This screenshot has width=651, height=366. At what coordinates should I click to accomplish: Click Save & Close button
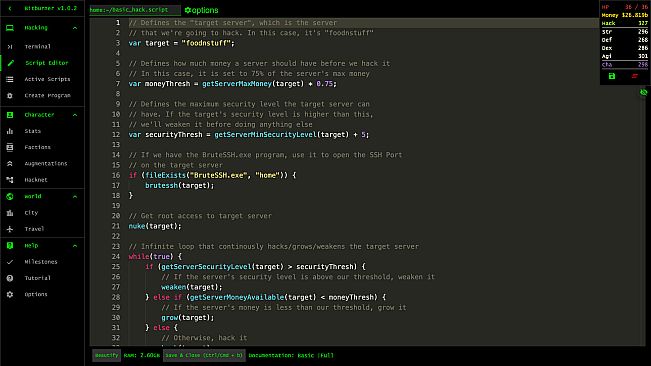click(204, 355)
